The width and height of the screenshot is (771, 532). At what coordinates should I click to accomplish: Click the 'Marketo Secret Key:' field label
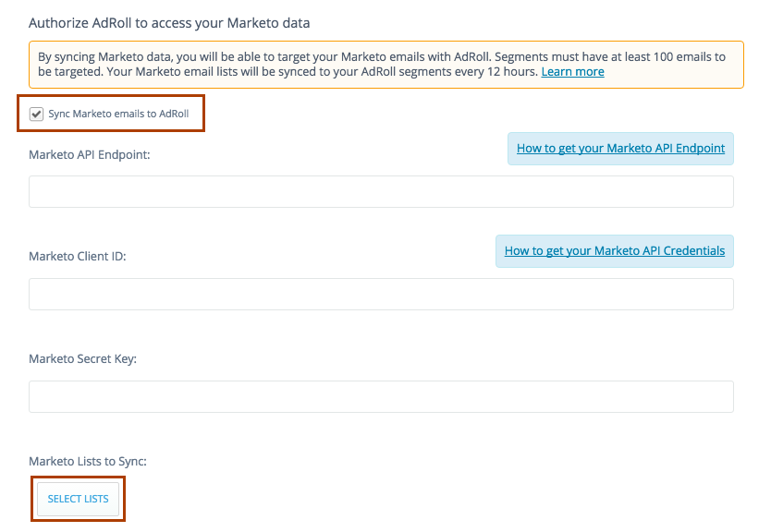(82, 359)
